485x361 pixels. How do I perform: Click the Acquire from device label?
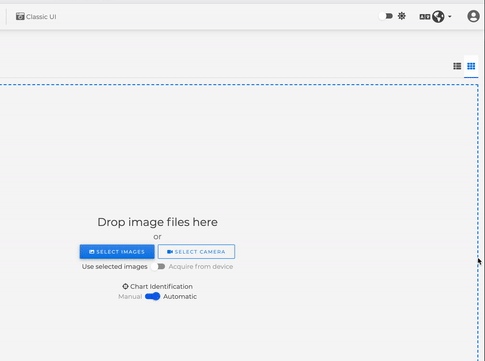coord(201,267)
